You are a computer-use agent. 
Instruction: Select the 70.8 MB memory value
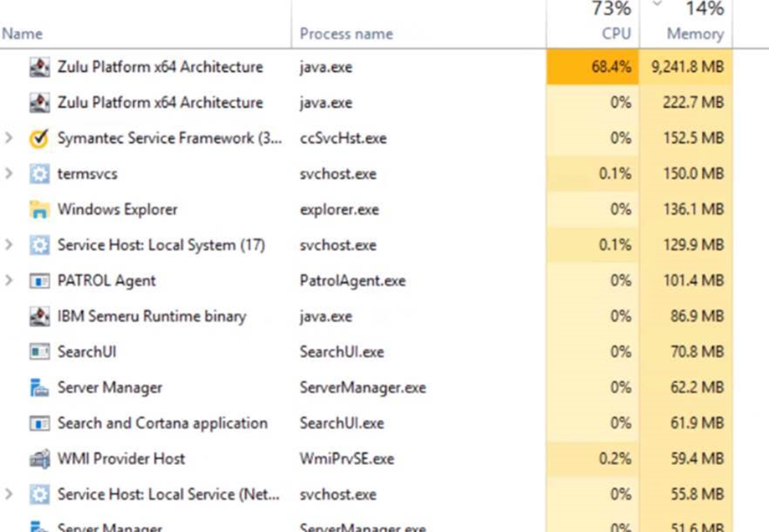pos(697,351)
